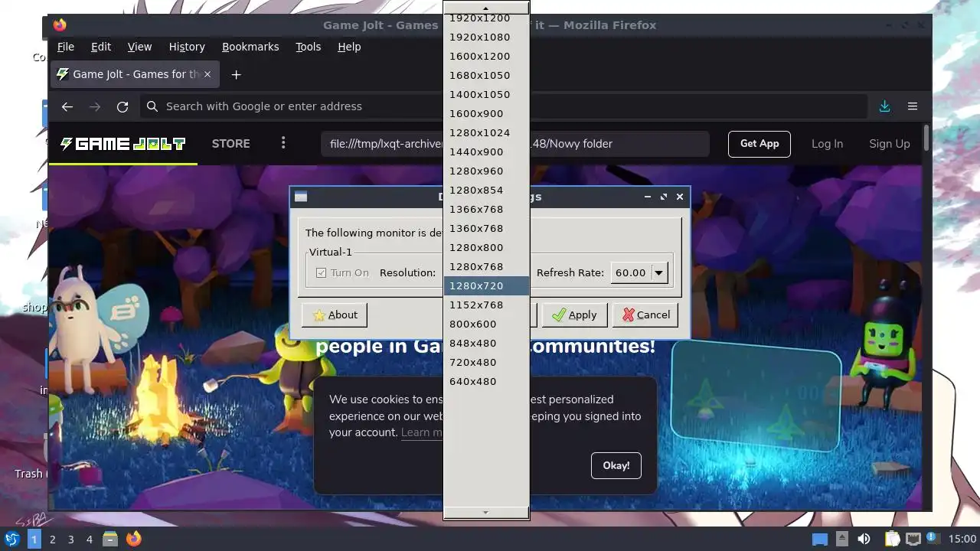Click the Get App button

click(x=759, y=143)
